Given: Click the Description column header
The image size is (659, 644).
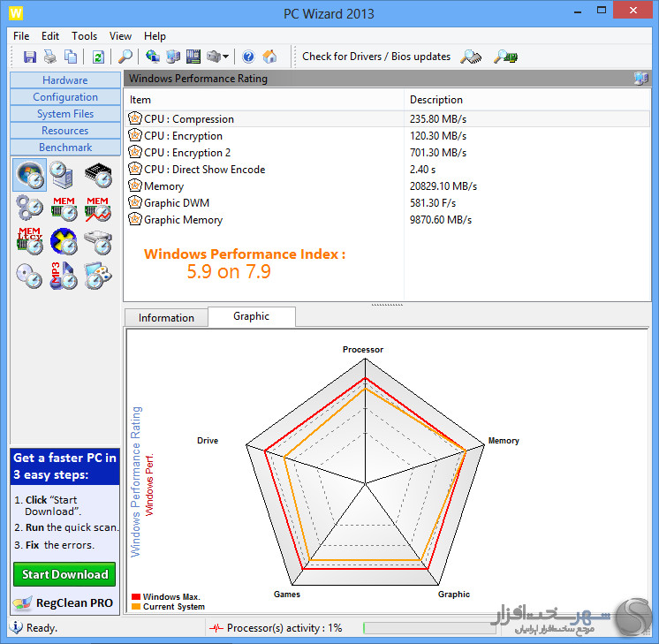Looking at the screenshot, I should (x=436, y=100).
